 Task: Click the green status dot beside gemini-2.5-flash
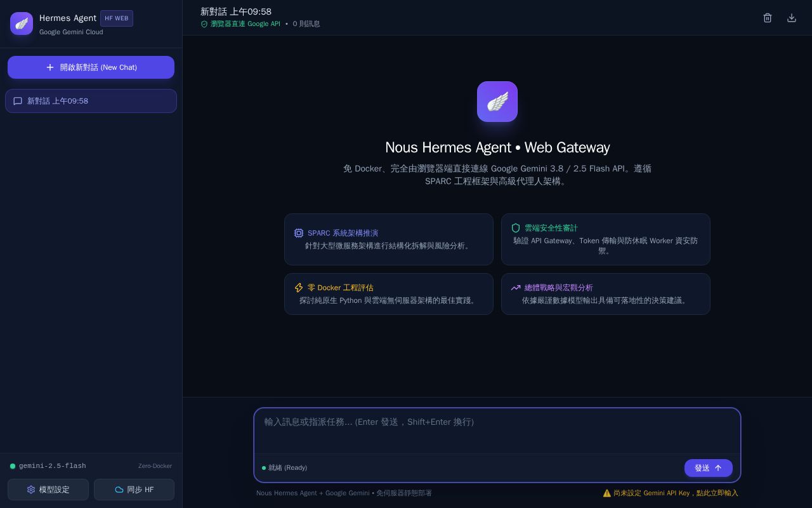point(13,466)
